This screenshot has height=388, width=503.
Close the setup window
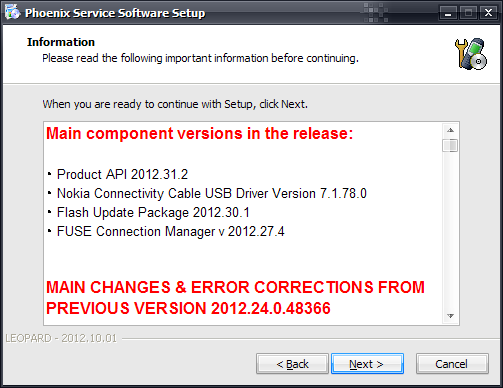pyautogui.click(x=488, y=13)
